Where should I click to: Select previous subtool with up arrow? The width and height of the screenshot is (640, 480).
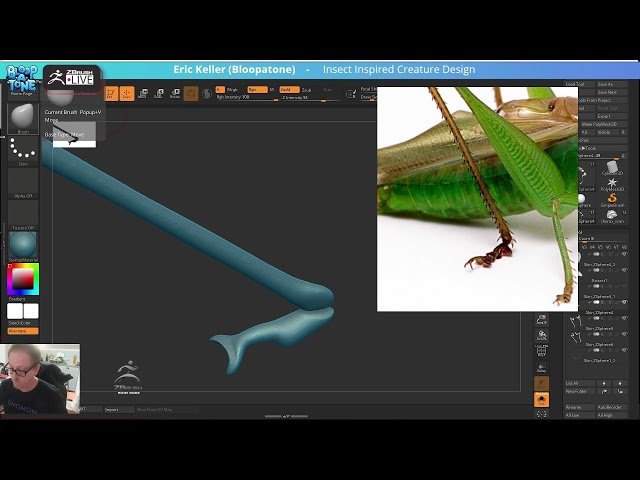(x=604, y=383)
